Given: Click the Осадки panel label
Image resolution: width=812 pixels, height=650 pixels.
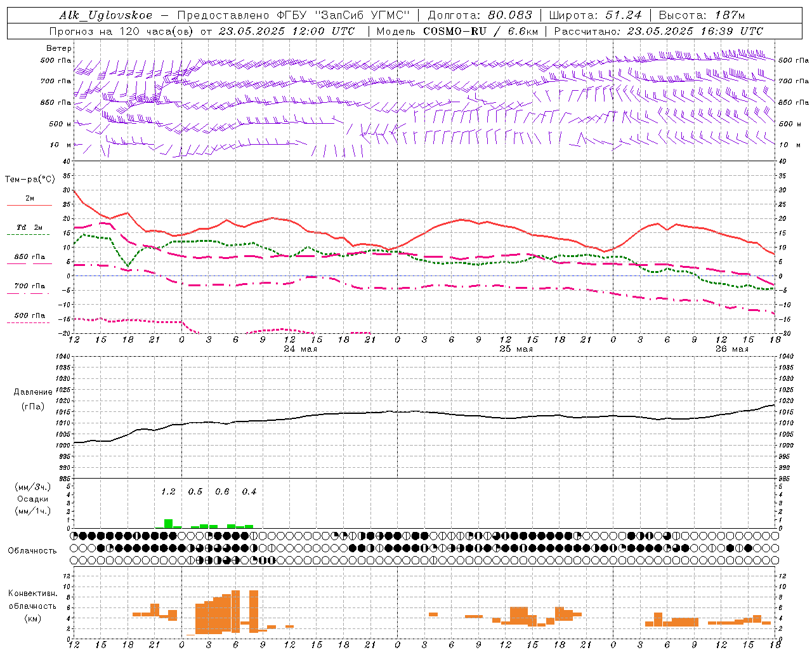Looking at the screenshot, I should (32, 499).
